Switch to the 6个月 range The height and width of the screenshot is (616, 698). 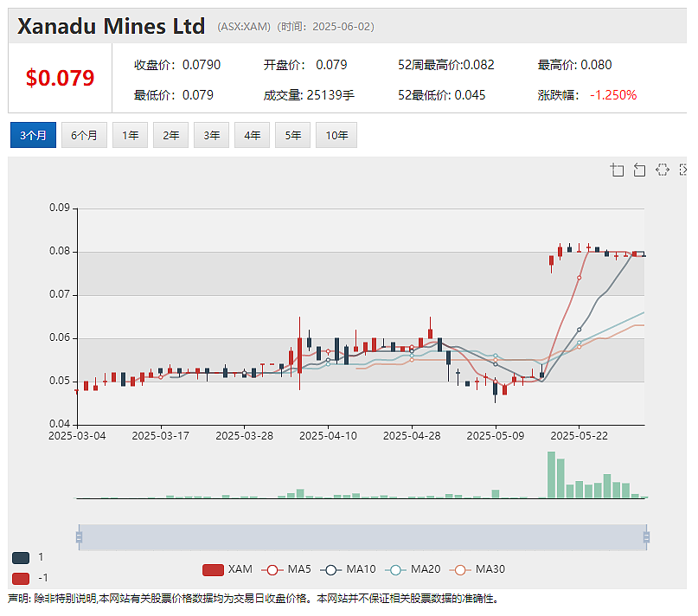tap(84, 135)
